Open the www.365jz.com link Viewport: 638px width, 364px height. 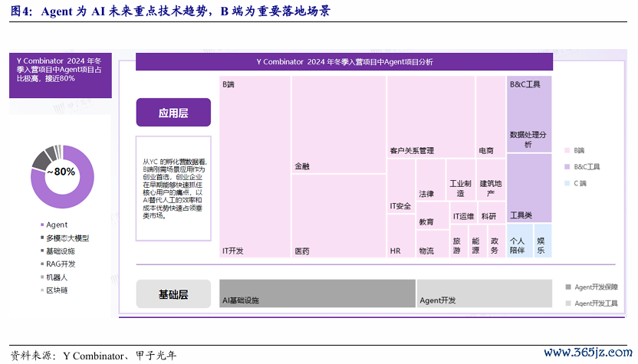click(588, 353)
